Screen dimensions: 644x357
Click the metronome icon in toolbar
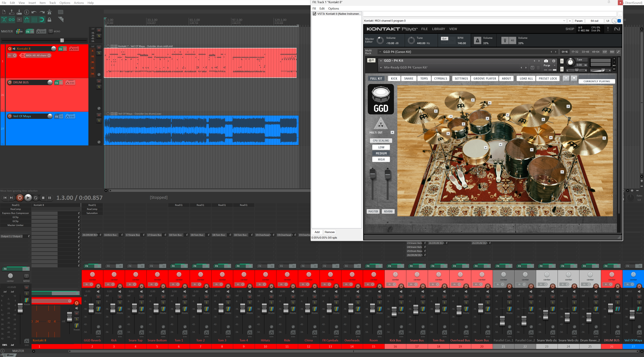[49, 12]
